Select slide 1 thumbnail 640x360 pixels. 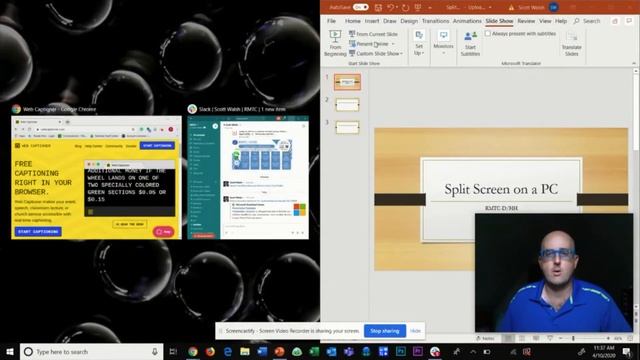347,82
